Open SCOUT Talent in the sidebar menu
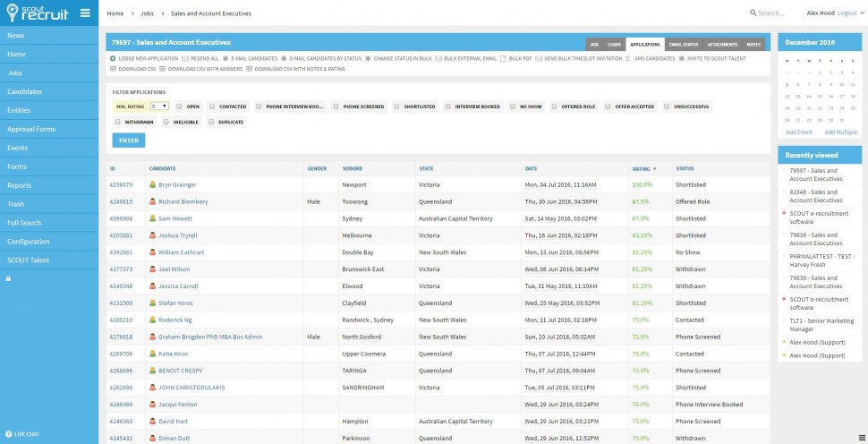Image resolution: width=868 pixels, height=444 pixels. (x=49, y=260)
